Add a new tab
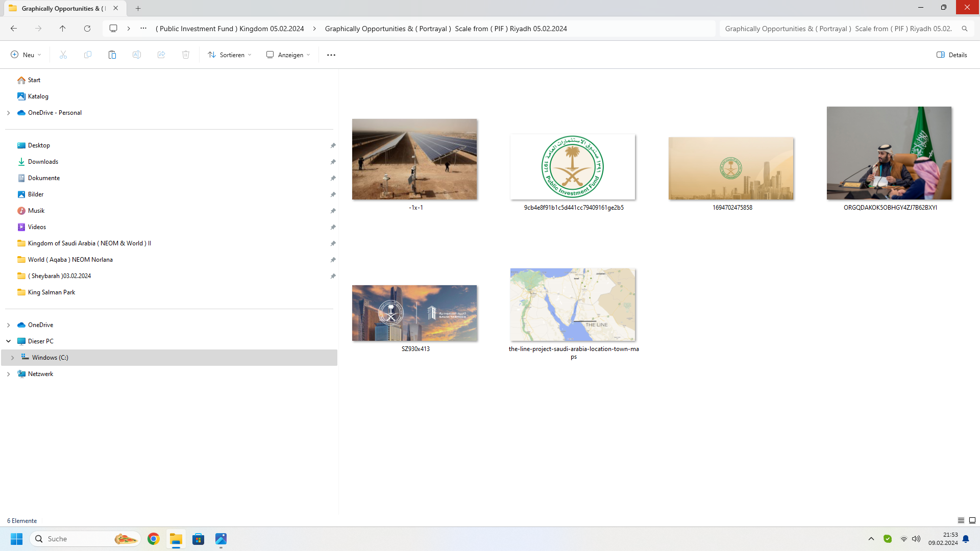 pos(138,8)
